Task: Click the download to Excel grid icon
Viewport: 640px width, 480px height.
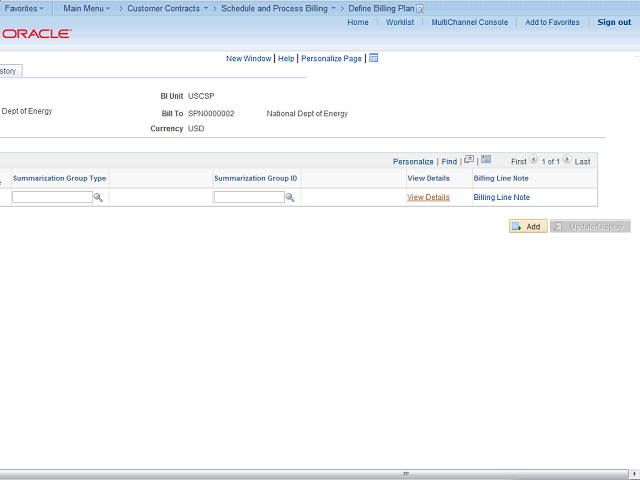Action: [x=486, y=159]
